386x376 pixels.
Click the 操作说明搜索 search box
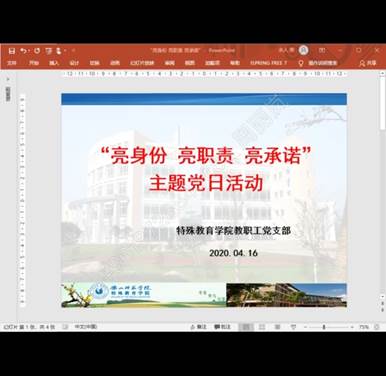pyautogui.click(x=323, y=63)
